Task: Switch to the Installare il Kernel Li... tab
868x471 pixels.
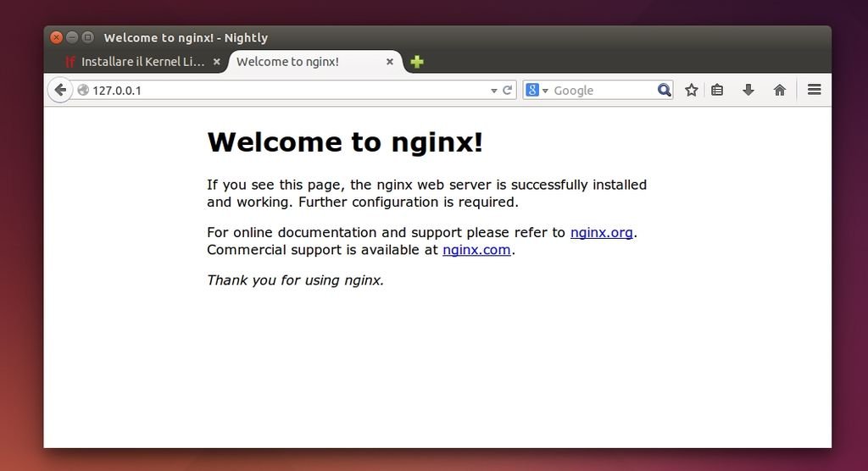Action: [x=142, y=62]
